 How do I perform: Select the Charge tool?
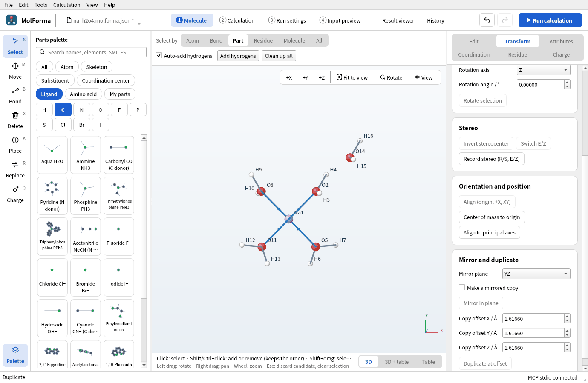[15, 194]
